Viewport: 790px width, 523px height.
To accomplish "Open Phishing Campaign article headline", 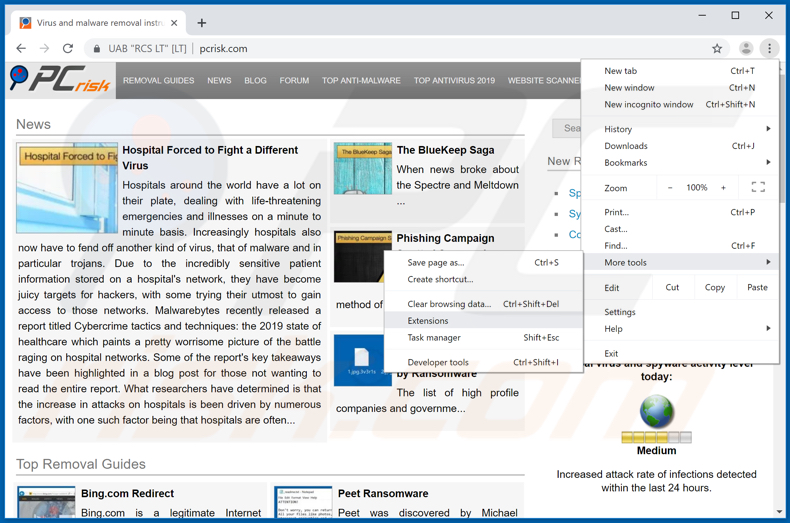I will (445, 238).
